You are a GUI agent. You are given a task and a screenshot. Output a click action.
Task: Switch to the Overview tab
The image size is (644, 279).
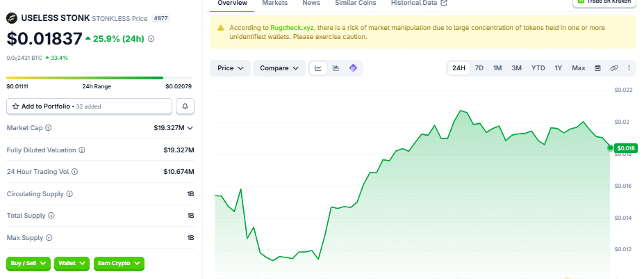(233, 3)
